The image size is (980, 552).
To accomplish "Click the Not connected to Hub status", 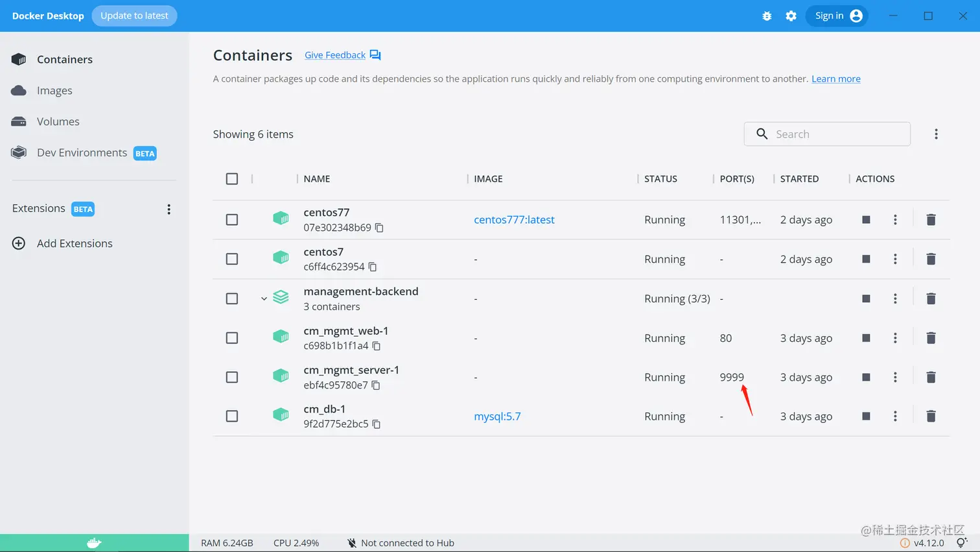I will 401,543.
